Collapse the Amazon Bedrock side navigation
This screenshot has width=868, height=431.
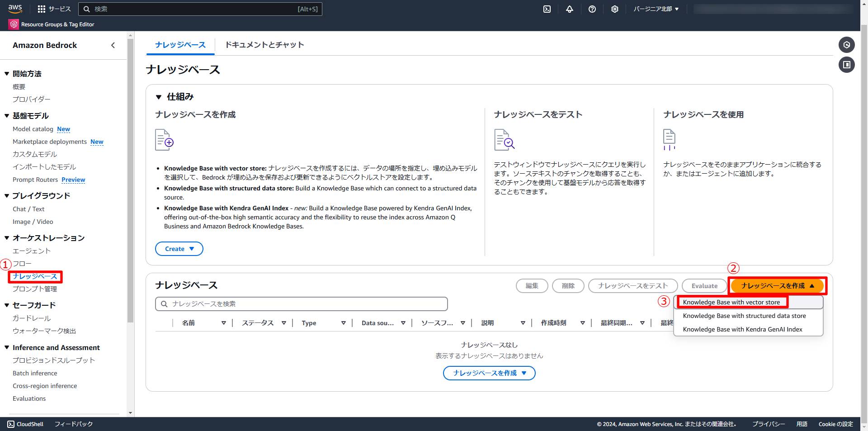tap(113, 45)
